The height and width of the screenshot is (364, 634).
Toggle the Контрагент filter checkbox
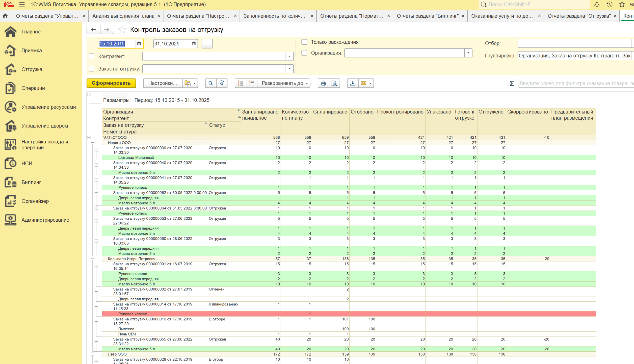pyautogui.click(x=91, y=56)
